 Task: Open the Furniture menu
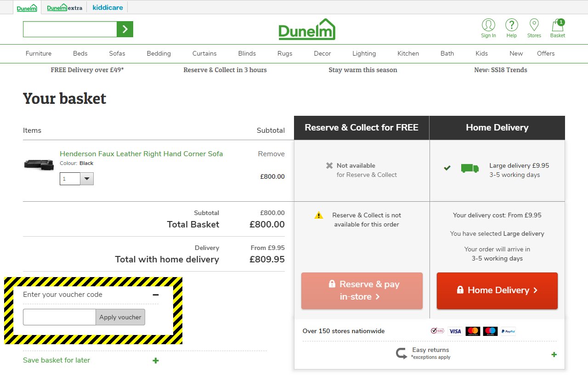pos(39,53)
